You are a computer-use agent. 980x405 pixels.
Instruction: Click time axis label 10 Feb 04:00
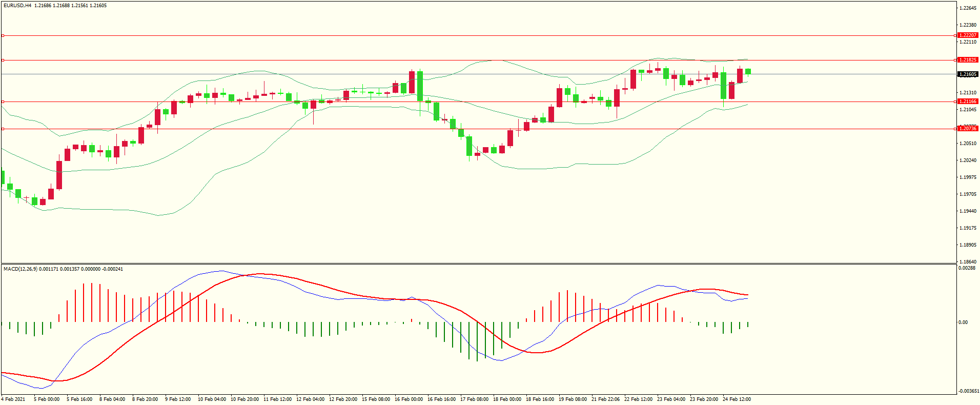(212, 399)
